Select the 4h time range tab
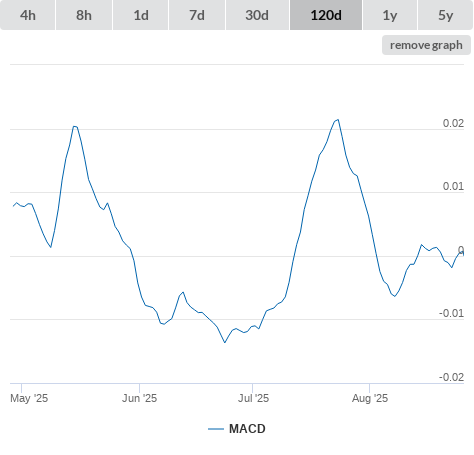The image size is (474, 455). (28, 15)
